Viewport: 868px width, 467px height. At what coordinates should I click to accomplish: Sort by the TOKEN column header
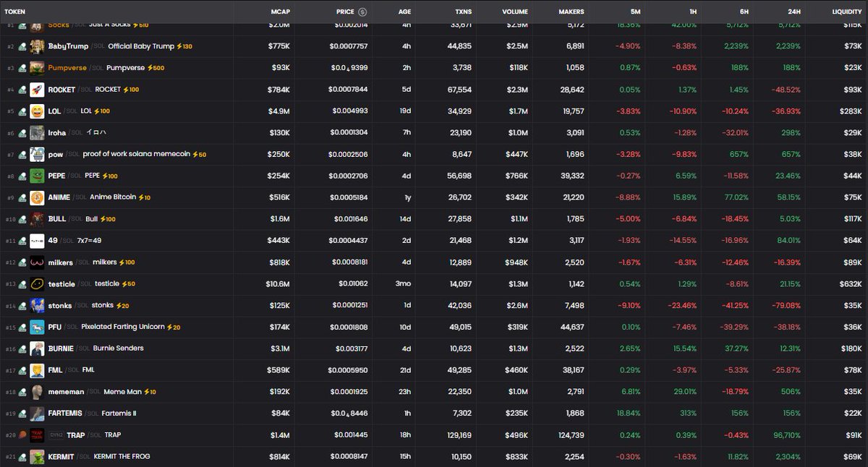[x=16, y=12]
